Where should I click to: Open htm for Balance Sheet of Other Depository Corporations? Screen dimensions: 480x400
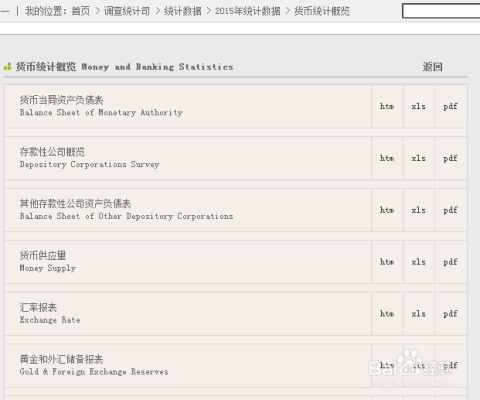point(387,210)
